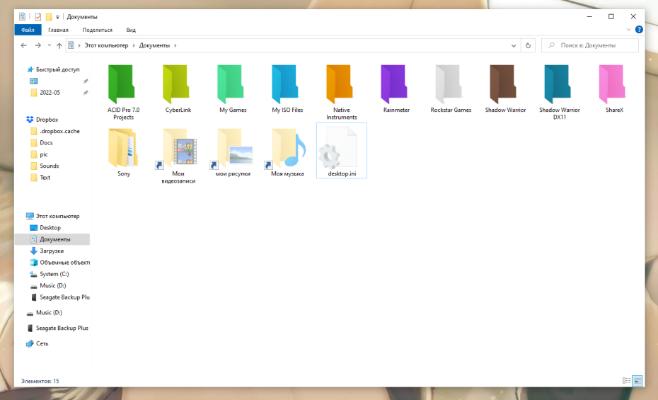
Task: Open the .dropbox.cache folder in sidebar
Action: point(59,131)
